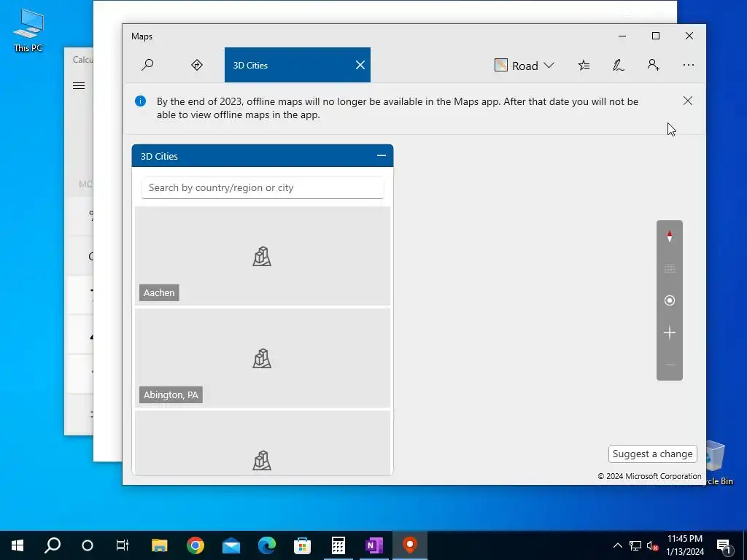The image size is (747, 560).
Task: Open taskbar search magnifier
Action: click(53, 545)
